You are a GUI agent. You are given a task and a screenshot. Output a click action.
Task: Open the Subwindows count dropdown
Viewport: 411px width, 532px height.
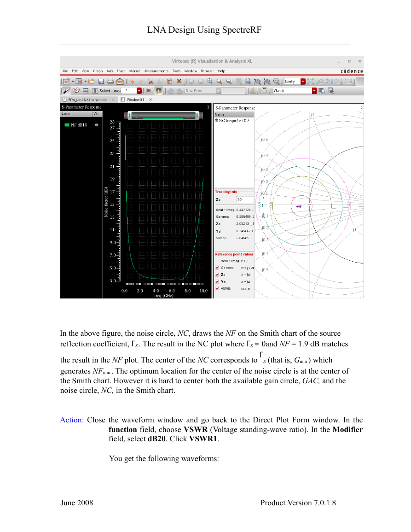tap(139, 91)
